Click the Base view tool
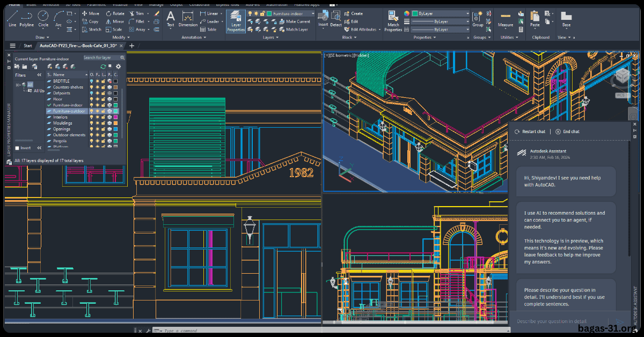The height and width of the screenshot is (337, 644). pyautogui.click(x=566, y=18)
